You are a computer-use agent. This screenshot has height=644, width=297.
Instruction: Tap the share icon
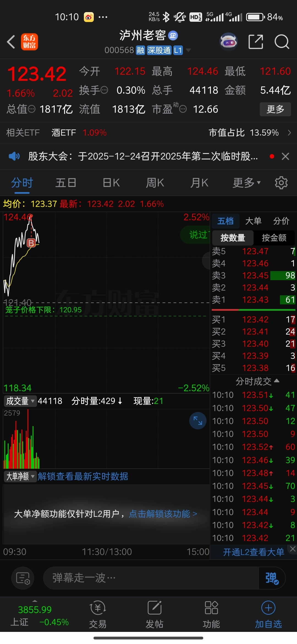pos(256,42)
